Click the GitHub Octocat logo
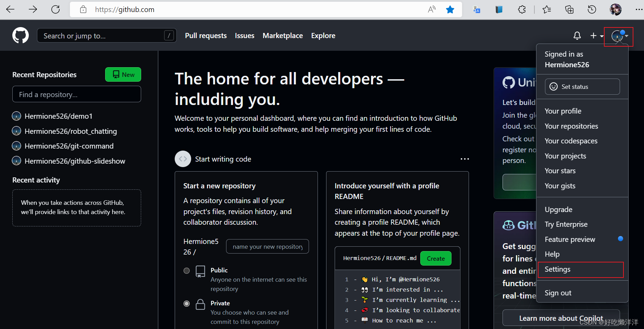644x329 pixels. point(21,35)
